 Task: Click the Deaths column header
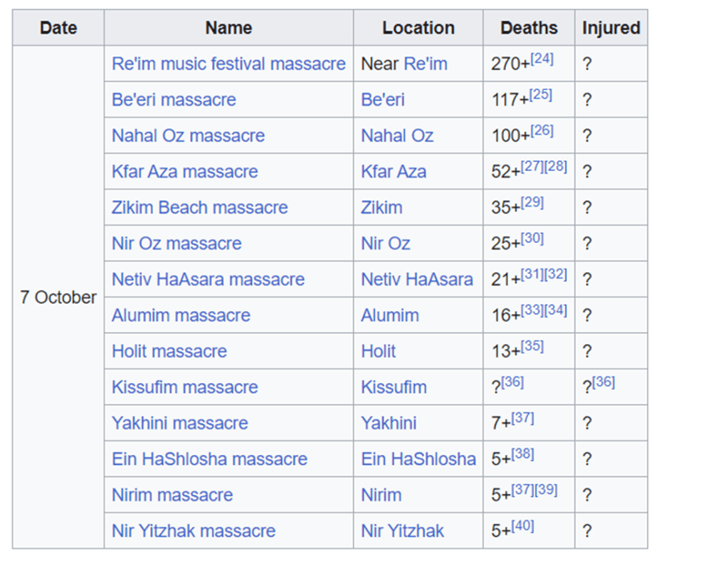tap(528, 28)
